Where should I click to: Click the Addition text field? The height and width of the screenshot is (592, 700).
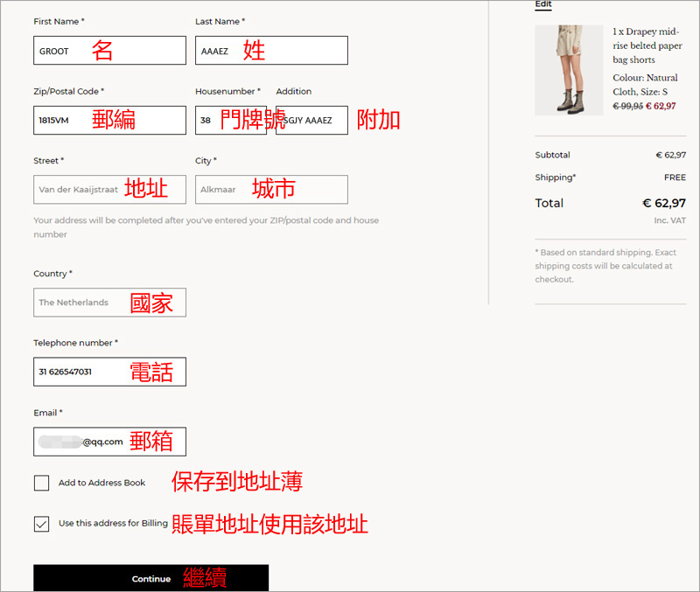311,121
